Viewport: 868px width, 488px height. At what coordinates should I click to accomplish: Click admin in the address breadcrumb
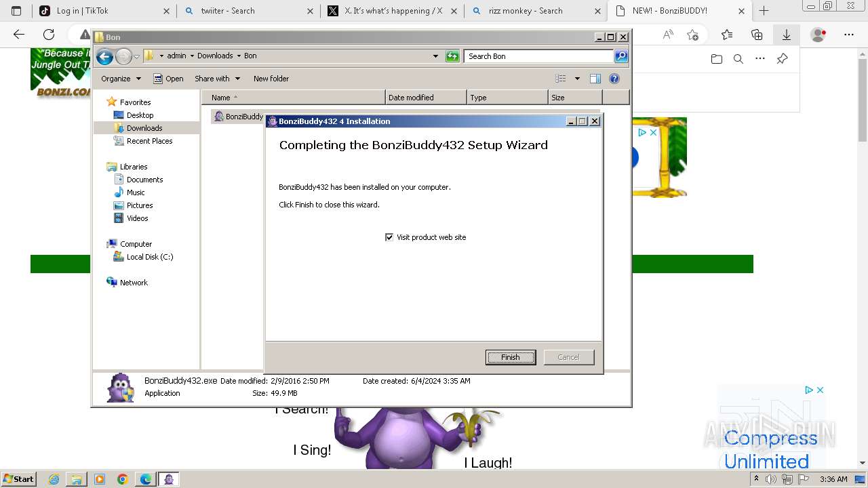tap(176, 56)
